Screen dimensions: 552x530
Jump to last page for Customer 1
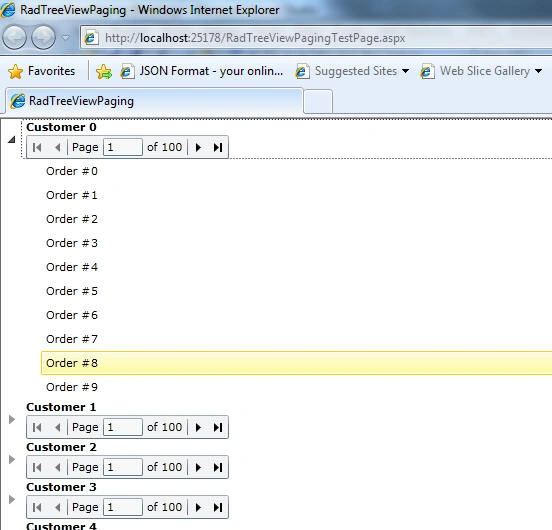pos(218,427)
